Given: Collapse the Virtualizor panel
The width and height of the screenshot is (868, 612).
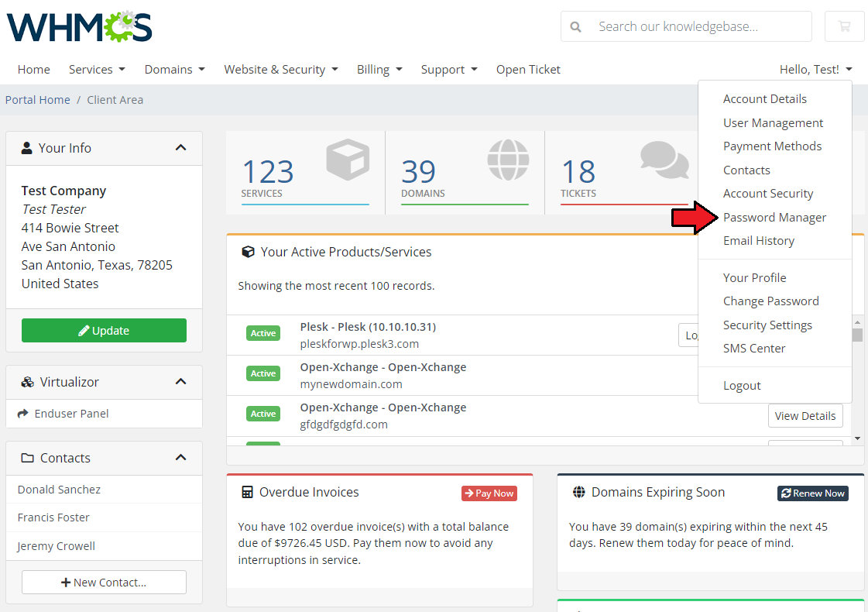Looking at the screenshot, I should point(180,382).
